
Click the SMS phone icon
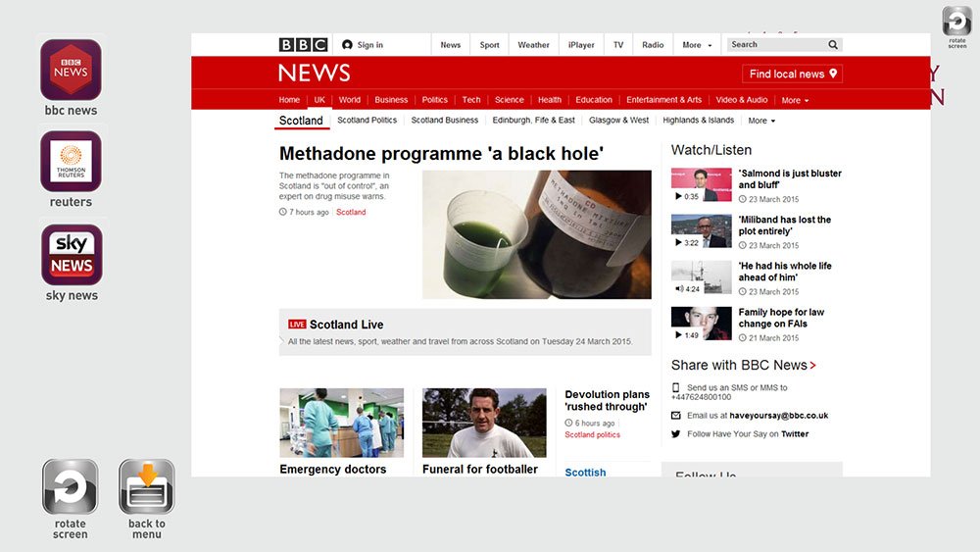point(675,387)
